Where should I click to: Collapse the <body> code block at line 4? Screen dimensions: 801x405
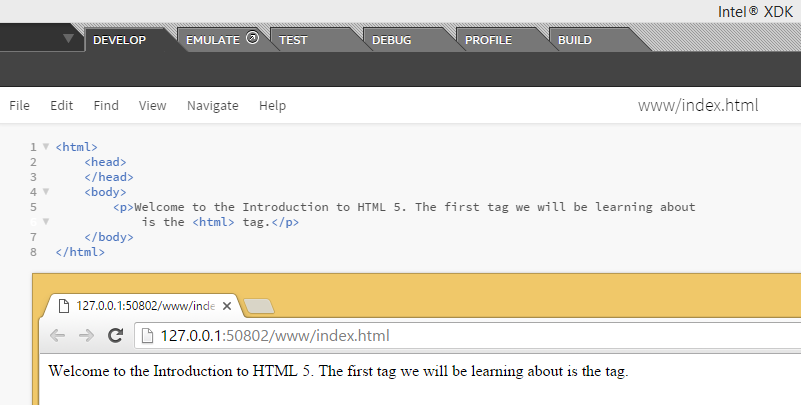pos(45,191)
